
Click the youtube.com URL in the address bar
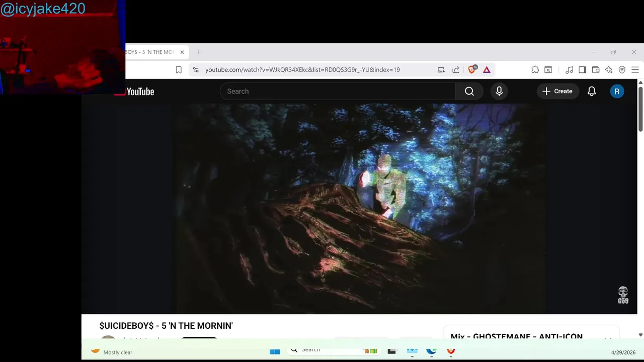302,70
